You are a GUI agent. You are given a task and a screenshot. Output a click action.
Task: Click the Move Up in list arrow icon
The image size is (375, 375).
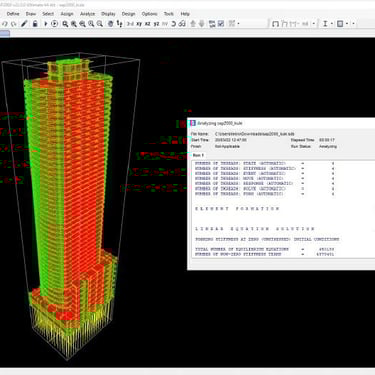tap(193, 24)
